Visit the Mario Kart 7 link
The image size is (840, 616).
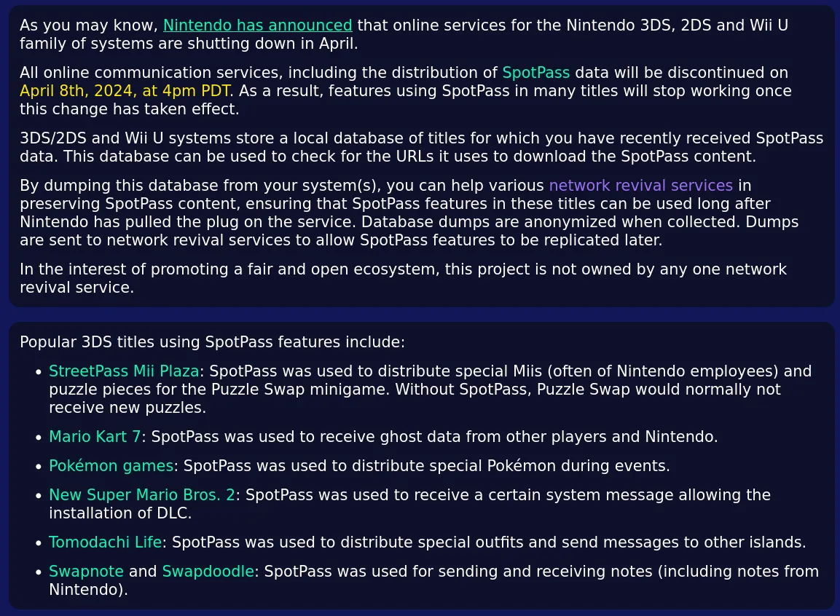[x=95, y=437]
